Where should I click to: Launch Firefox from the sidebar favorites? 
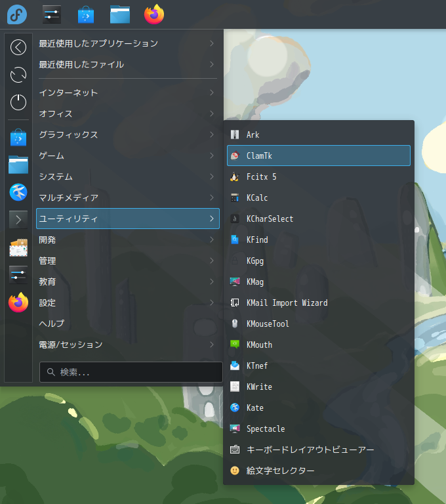18,303
